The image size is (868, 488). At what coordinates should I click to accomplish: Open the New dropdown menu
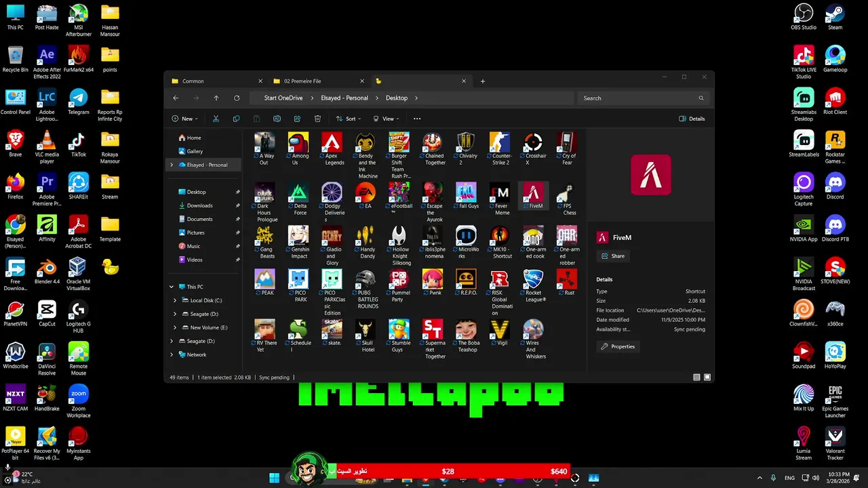[x=184, y=119]
